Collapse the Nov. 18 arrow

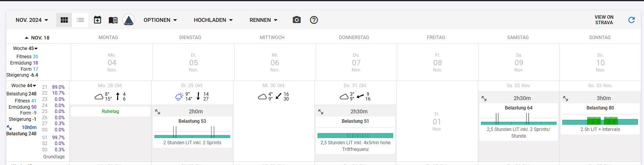pyautogui.click(x=27, y=38)
